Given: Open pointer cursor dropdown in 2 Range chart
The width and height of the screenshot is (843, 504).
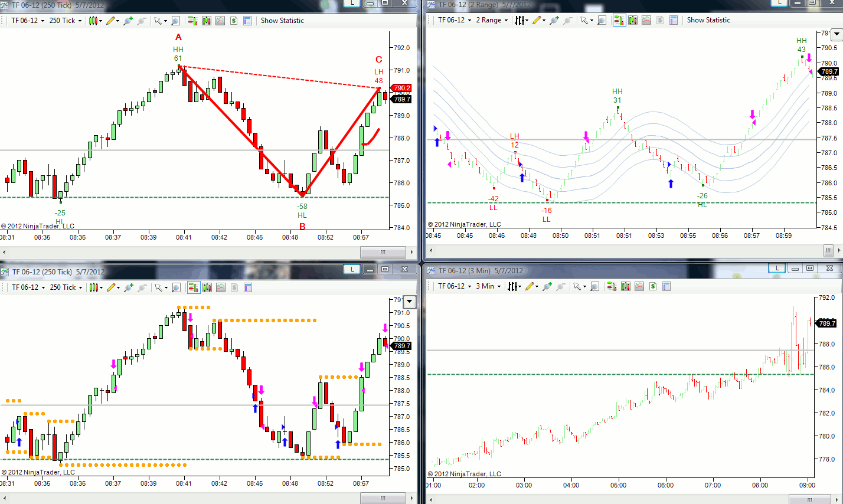Looking at the screenshot, I should pyautogui.click(x=586, y=20).
